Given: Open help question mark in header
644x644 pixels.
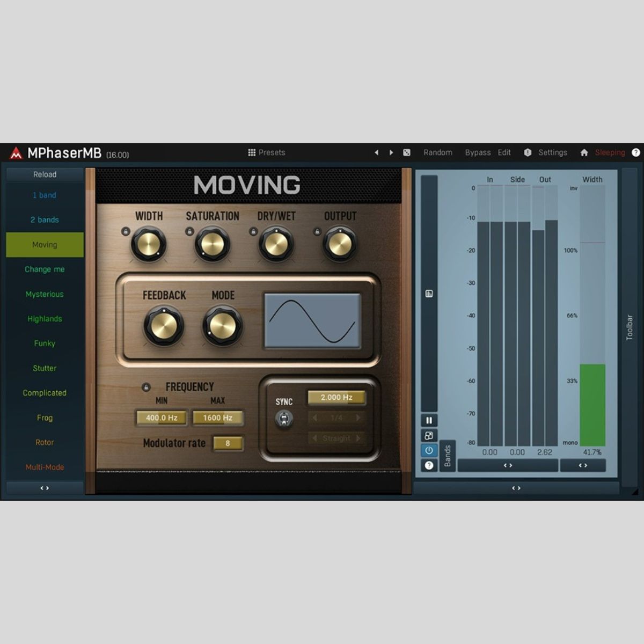Looking at the screenshot, I should [636, 152].
